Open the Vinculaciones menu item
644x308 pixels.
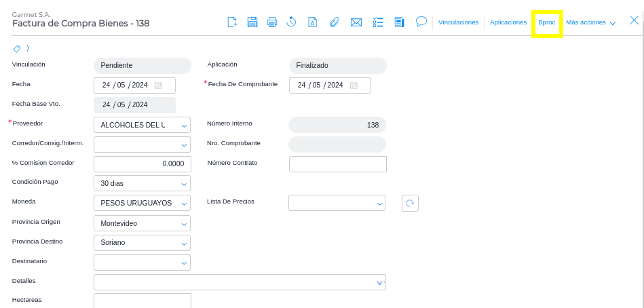point(458,22)
